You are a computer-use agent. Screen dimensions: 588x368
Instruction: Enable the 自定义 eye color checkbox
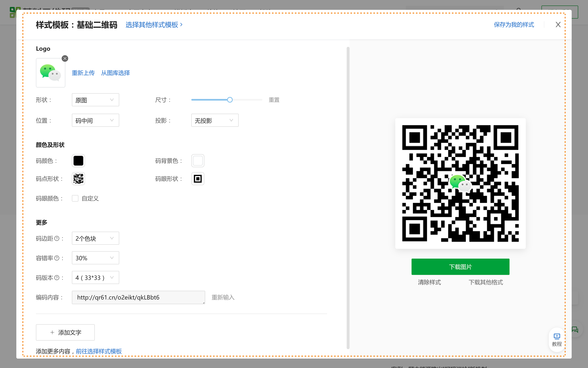tap(75, 198)
